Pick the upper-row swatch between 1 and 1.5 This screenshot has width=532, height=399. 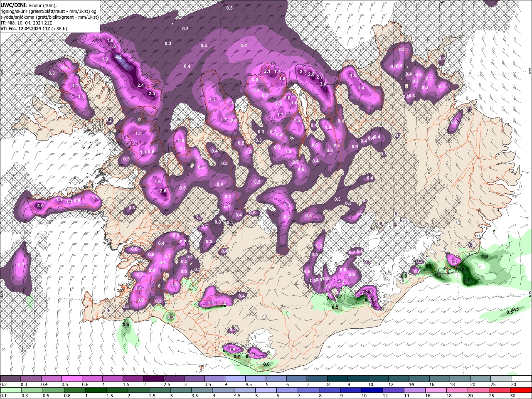pyautogui.click(x=113, y=379)
